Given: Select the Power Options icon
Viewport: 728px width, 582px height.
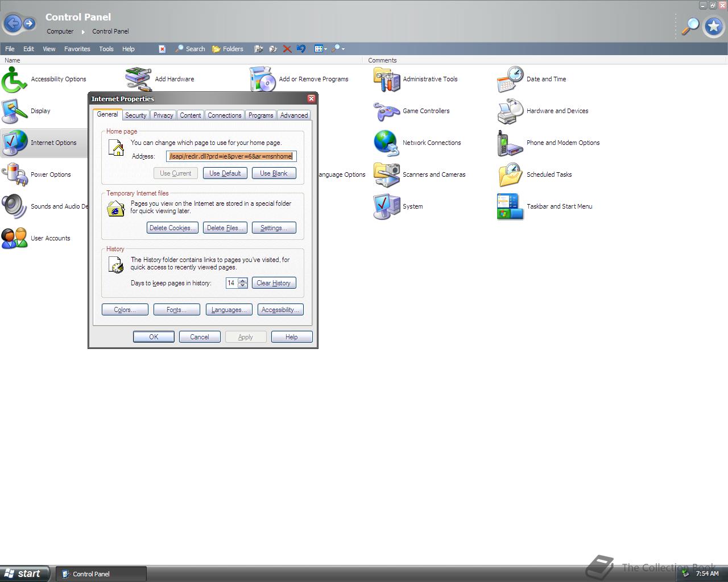Looking at the screenshot, I should [15, 174].
